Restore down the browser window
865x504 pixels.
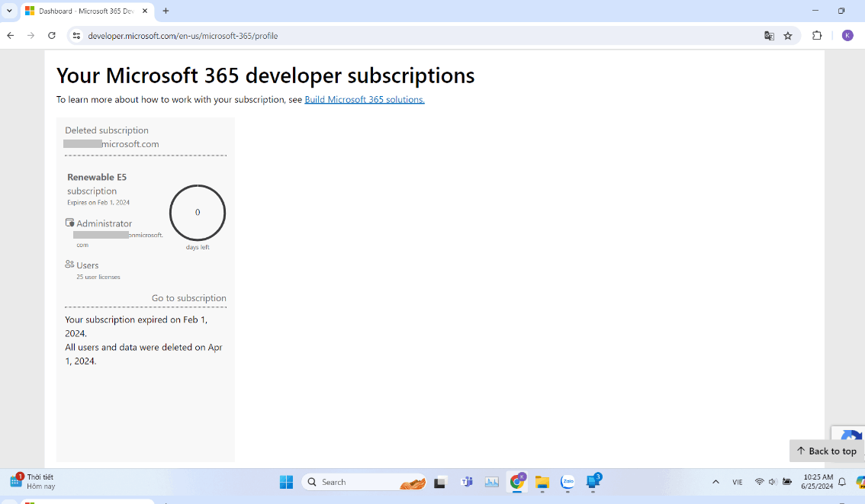[x=841, y=11]
